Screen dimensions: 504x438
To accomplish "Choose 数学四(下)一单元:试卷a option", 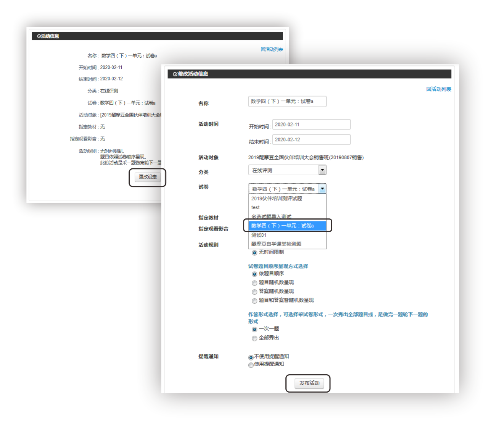I will coord(283,226).
